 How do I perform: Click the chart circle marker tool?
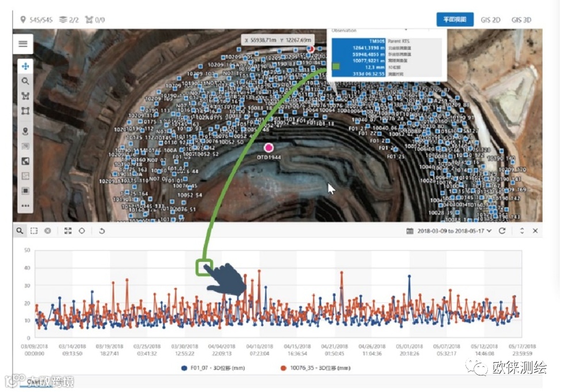tap(82, 230)
